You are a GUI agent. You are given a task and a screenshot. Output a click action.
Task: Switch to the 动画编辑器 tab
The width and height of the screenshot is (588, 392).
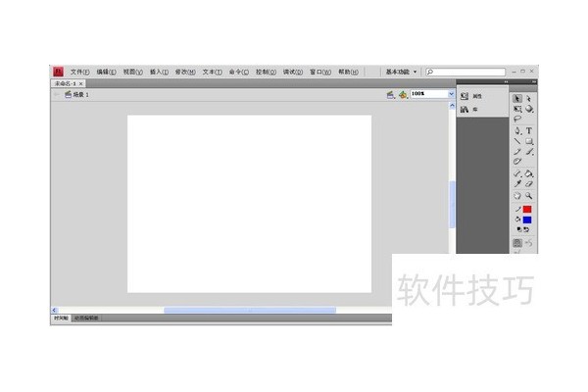click(86, 318)
